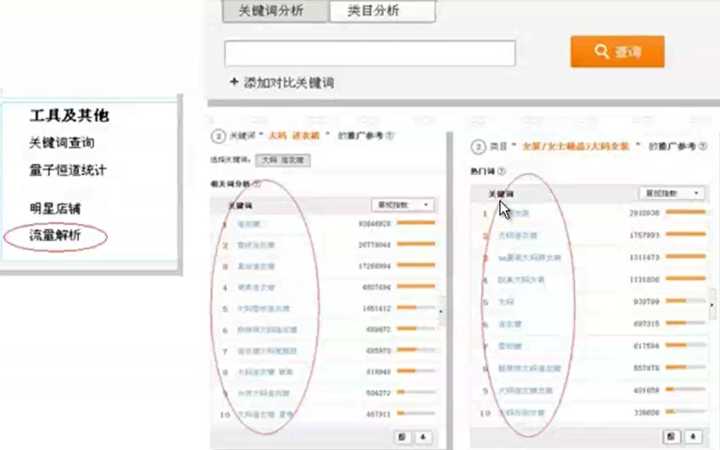Open rank 8 keyword in 热门词 table
This screenshot has height=450, width=720.
click(x=529, y=368)
